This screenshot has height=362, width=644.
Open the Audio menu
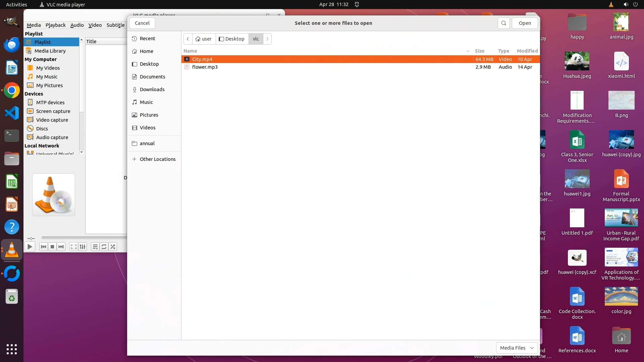[77, 25]
